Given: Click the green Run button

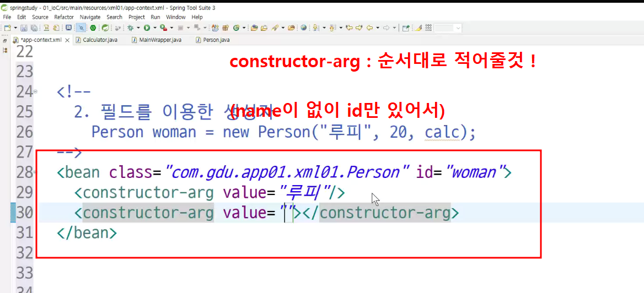Looking at the screenshot, I should (x=147, y=28).
